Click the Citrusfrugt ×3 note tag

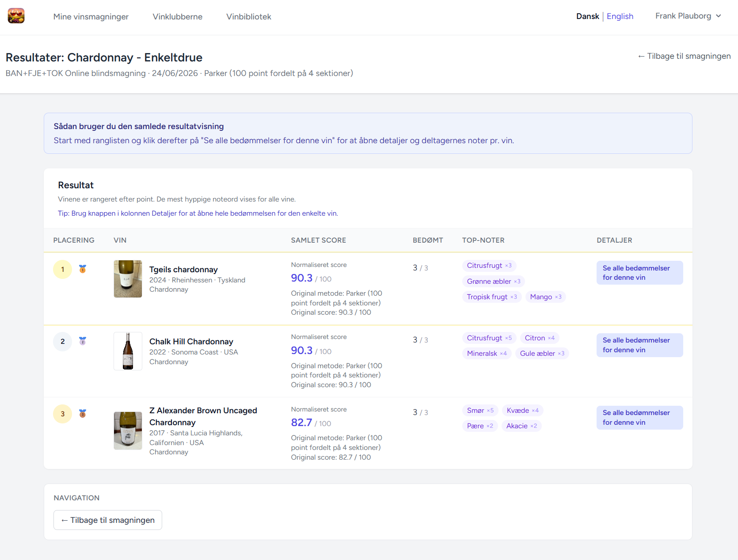tap(489, 266)
